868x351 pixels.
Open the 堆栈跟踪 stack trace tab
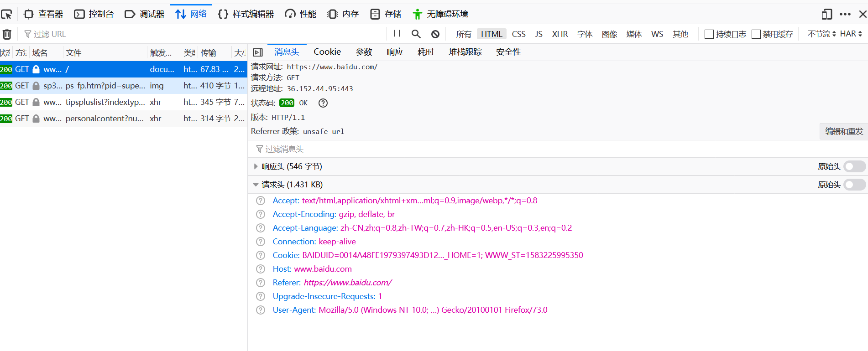pyautogui.click(x=465, y=52)
